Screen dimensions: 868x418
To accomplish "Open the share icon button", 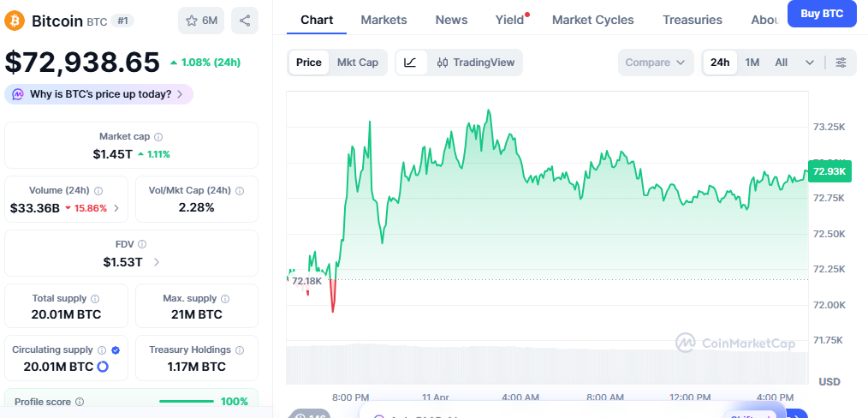I will [x=245, y=21].
